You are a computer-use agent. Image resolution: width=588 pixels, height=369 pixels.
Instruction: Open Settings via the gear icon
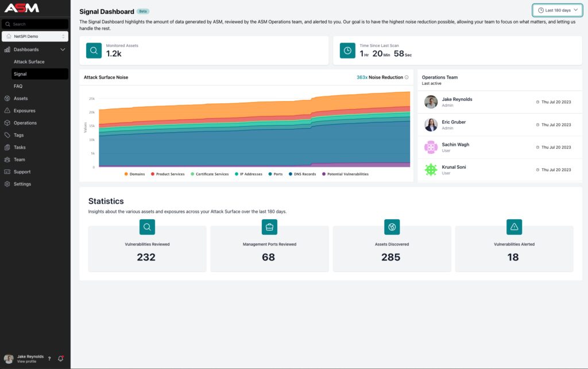click(x=8, y=184)
